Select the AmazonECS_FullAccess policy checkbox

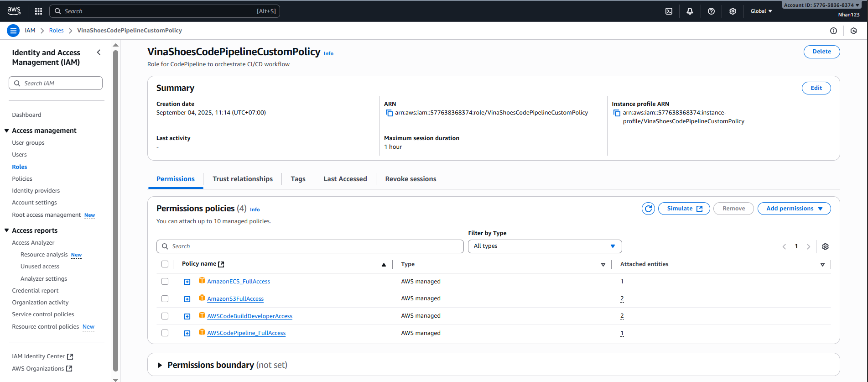point(165,282)
